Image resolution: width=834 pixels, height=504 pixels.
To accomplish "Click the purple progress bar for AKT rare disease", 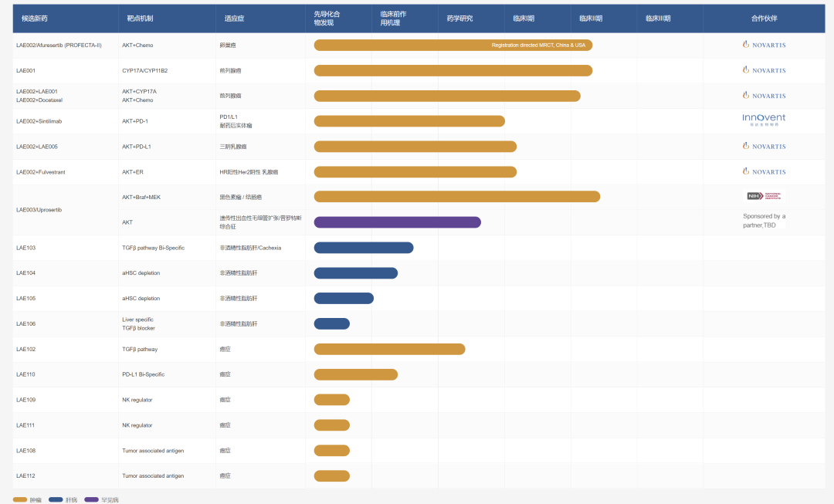I will 398,222.
